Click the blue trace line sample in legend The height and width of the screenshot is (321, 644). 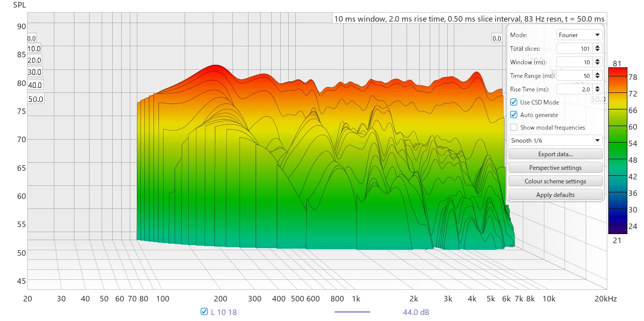[352, 312]
